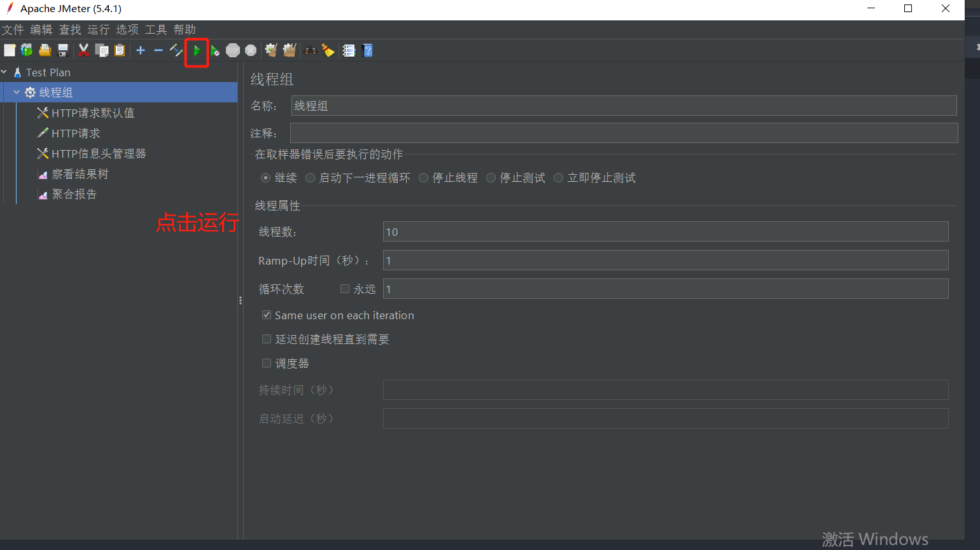Click the 持续时间 duration field

click(x=666, y=390)
